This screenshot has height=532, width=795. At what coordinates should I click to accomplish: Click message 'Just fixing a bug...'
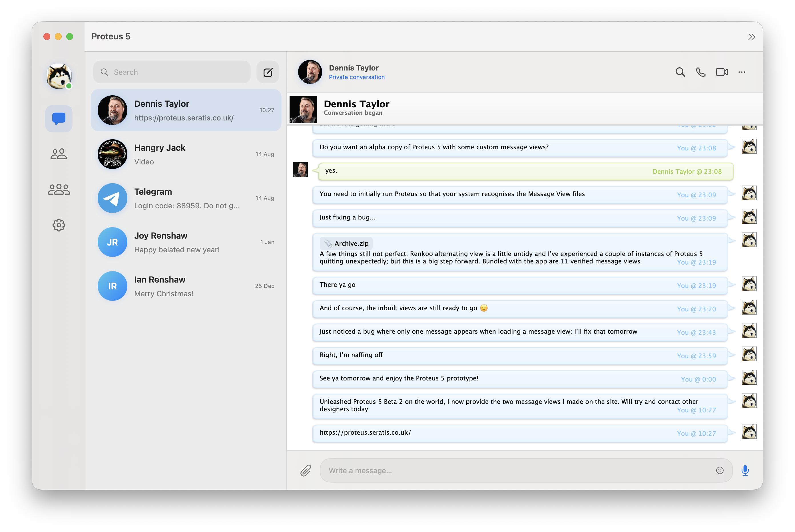[520, 218]
